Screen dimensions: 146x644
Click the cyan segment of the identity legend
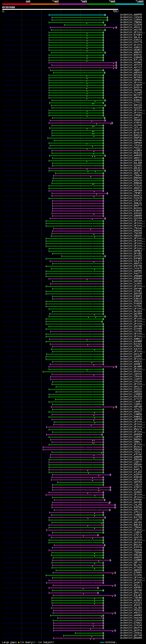pyautogui.click(x=130, y=4)
